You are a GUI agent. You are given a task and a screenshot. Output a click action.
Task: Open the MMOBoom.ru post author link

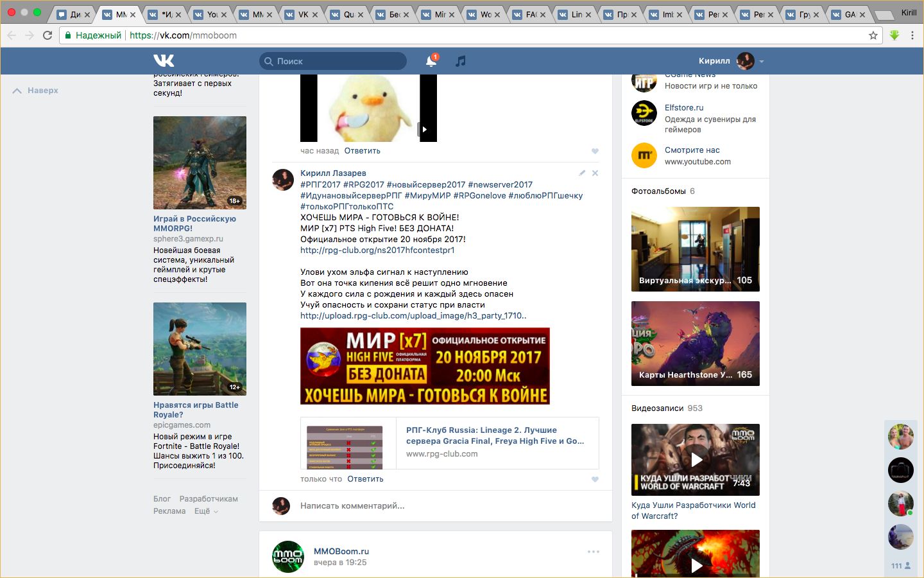pos(341,551)
